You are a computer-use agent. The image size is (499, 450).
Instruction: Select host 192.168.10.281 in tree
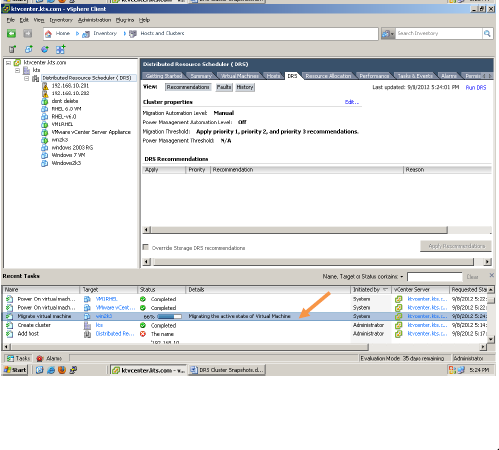(70, 86)
